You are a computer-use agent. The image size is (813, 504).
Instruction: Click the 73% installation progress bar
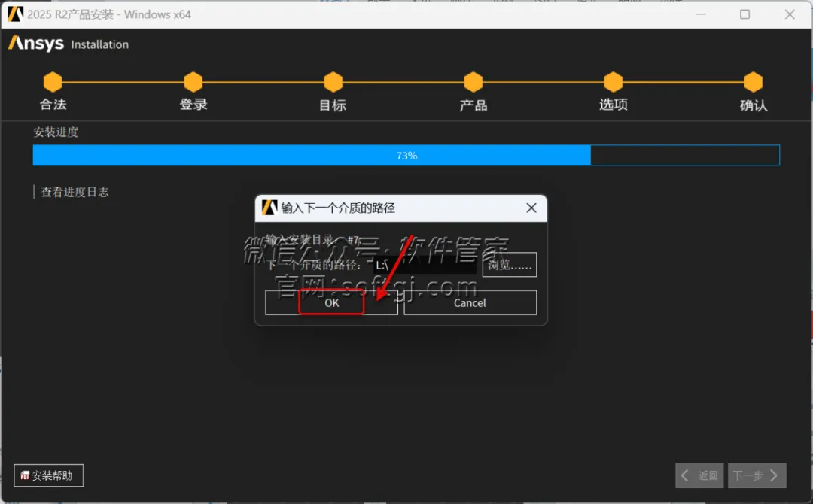(x=406, y=156)
